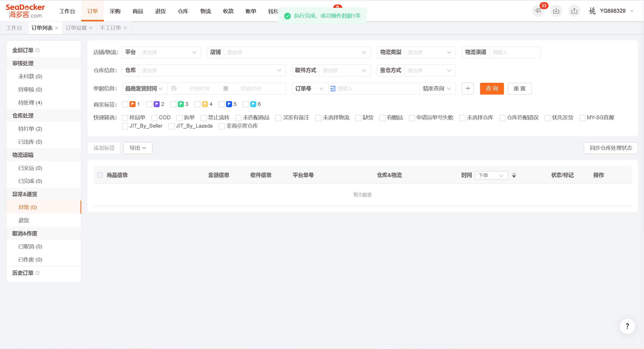Select 待打单 (2) in sidebar
The image size is (644, 349).
[44, 129]
